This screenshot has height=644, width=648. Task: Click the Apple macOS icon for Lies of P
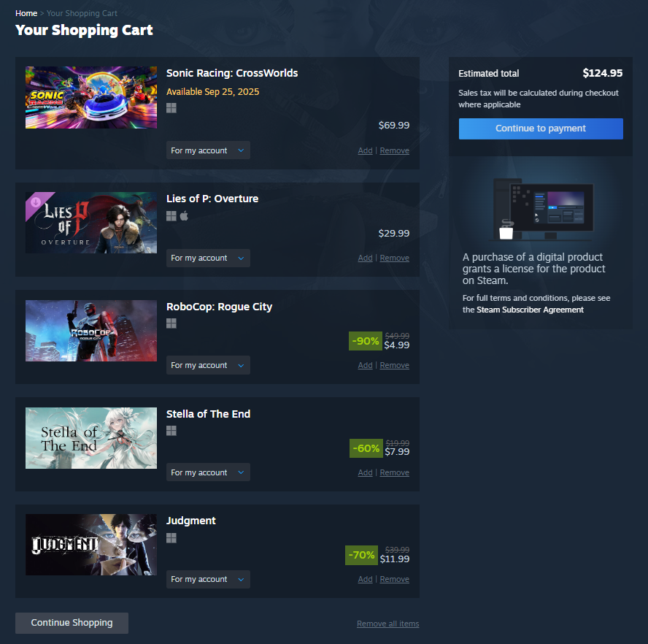point(184,216)
